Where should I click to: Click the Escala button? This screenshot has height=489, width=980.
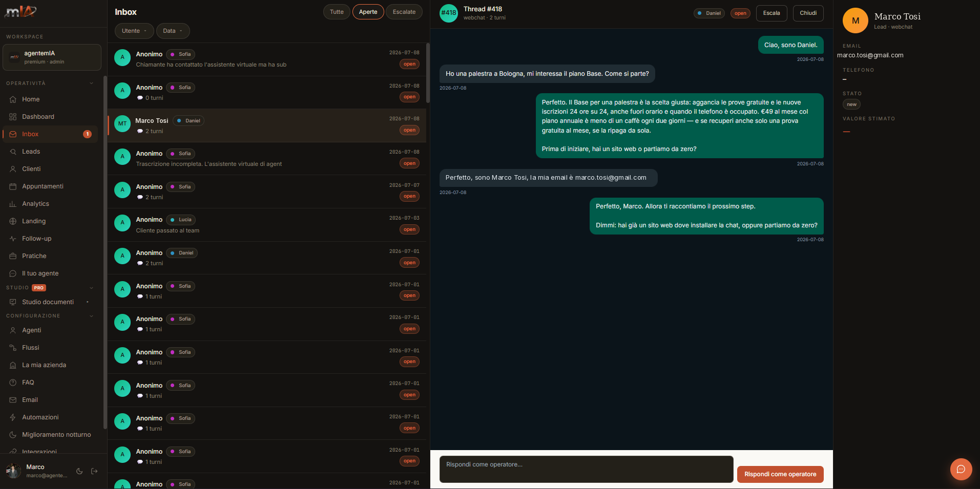(x=772, y=13)
